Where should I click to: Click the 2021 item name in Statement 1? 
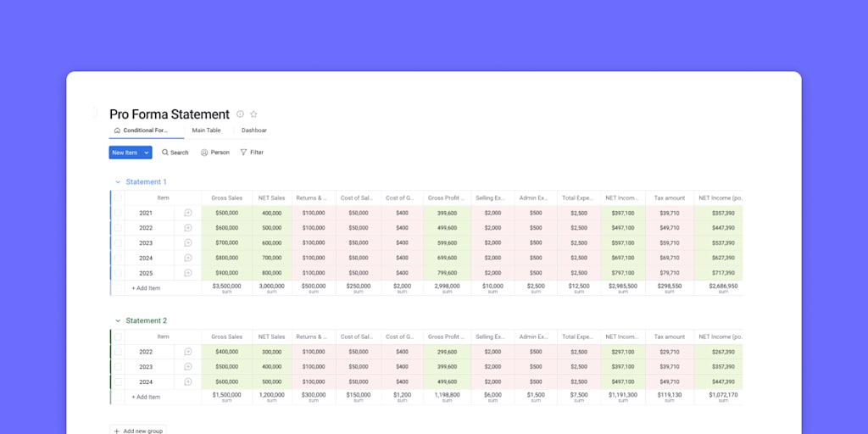[x=146, y=213]
